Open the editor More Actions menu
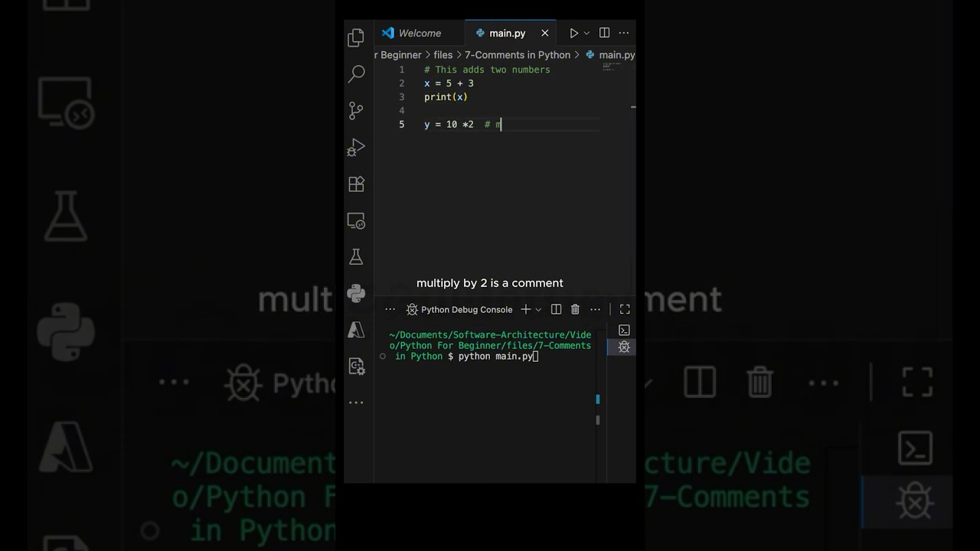980x551 pixels. pyautogui.click(x=624, y=33)
